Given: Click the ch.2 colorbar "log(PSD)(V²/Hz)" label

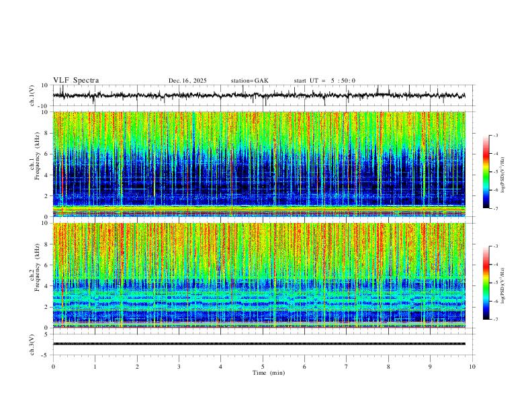Looking at the screenshot, I should click(x=503, y=285).
